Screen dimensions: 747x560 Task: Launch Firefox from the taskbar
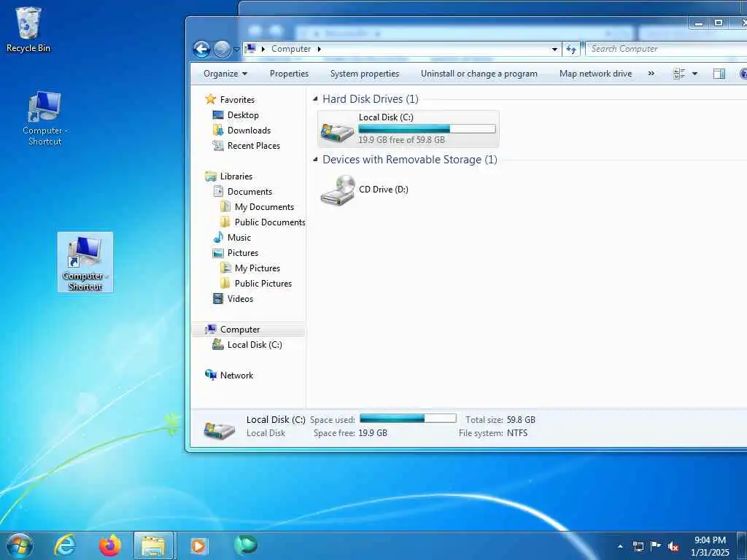point(109,545)
